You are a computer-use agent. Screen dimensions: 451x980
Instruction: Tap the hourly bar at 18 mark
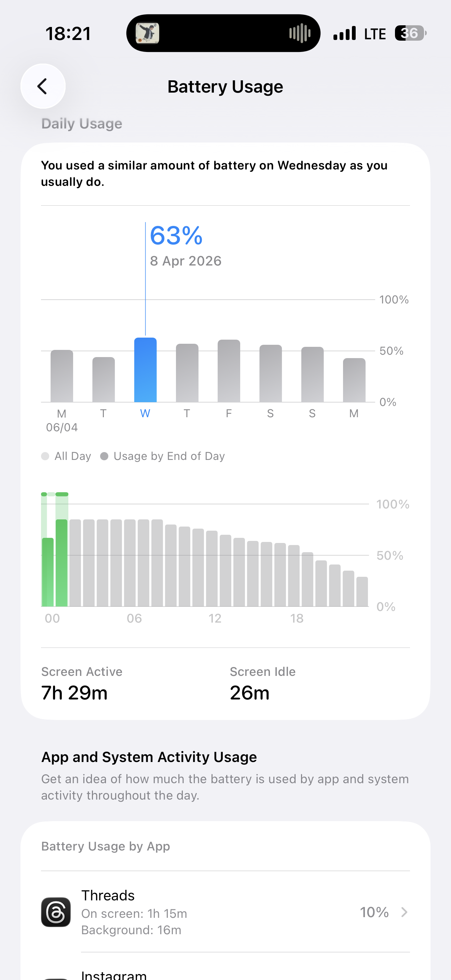293,576
